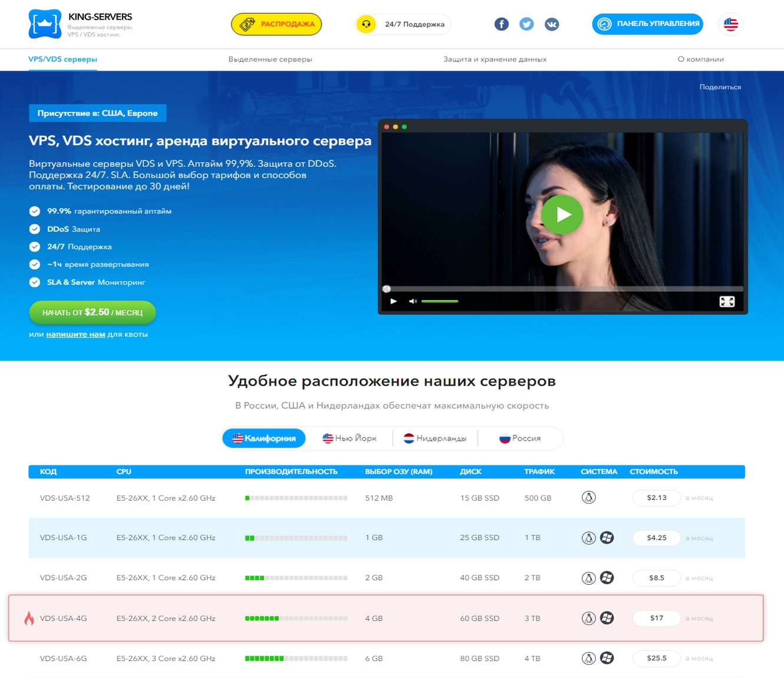Click Windows icon in VDS-USA-4G row

607,618
